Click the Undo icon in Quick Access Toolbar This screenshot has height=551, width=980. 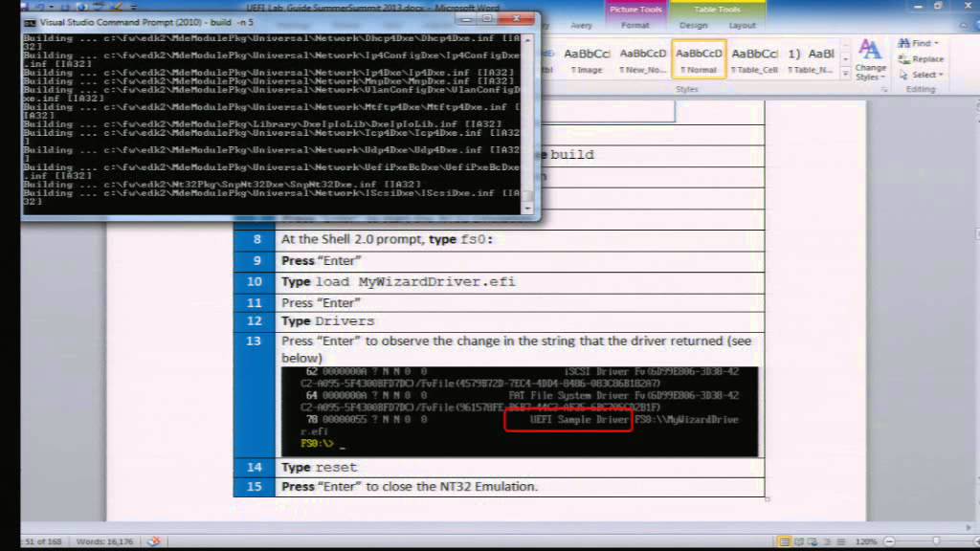[38, 7]
